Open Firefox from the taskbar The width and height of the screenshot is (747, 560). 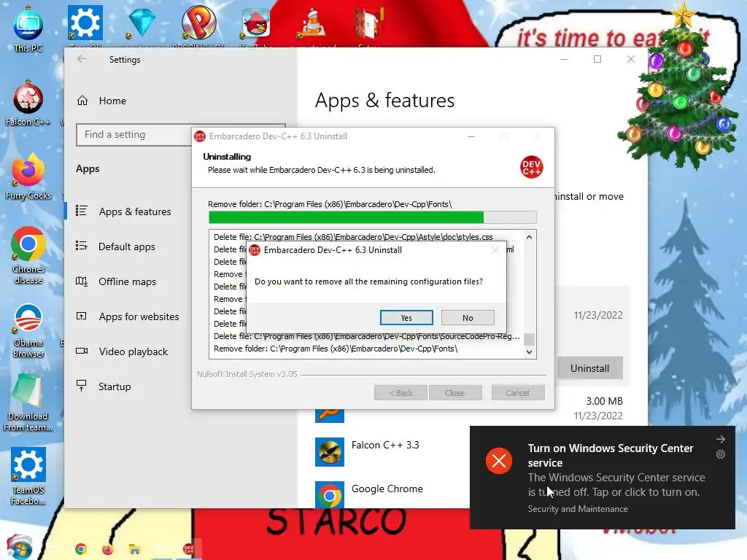pos(108,549)
